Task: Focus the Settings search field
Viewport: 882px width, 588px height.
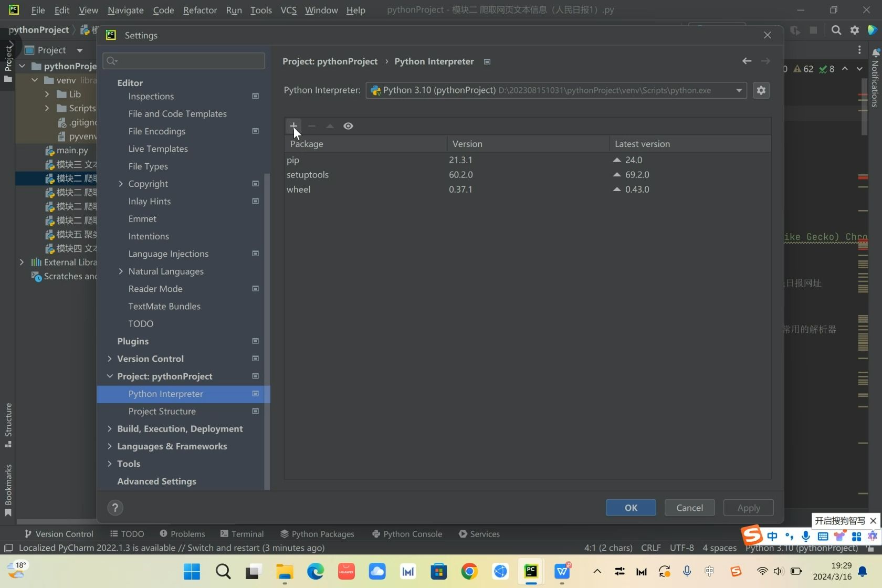Action: click(184, 61)
